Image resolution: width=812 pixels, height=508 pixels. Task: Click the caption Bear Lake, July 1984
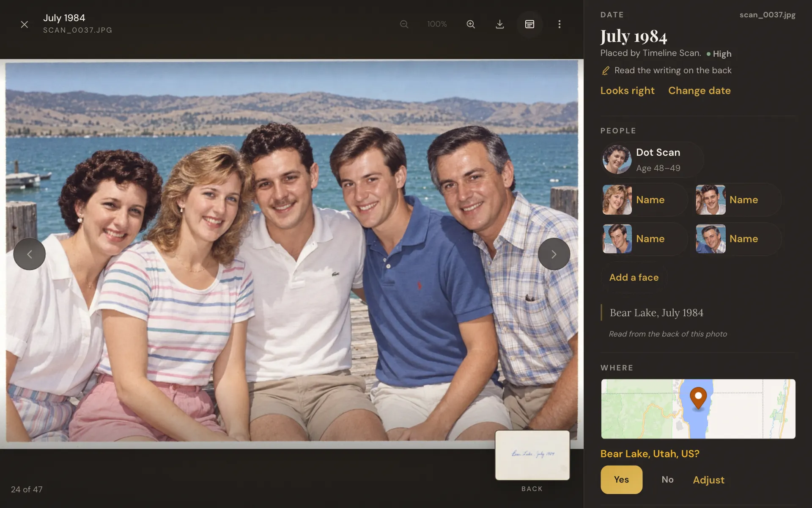[656, 313]
